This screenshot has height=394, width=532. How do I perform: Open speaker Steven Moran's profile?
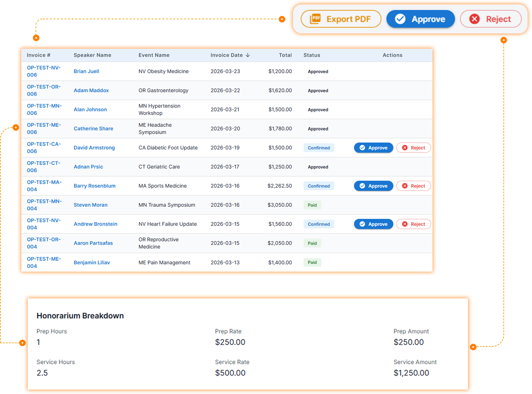[90, 205]
